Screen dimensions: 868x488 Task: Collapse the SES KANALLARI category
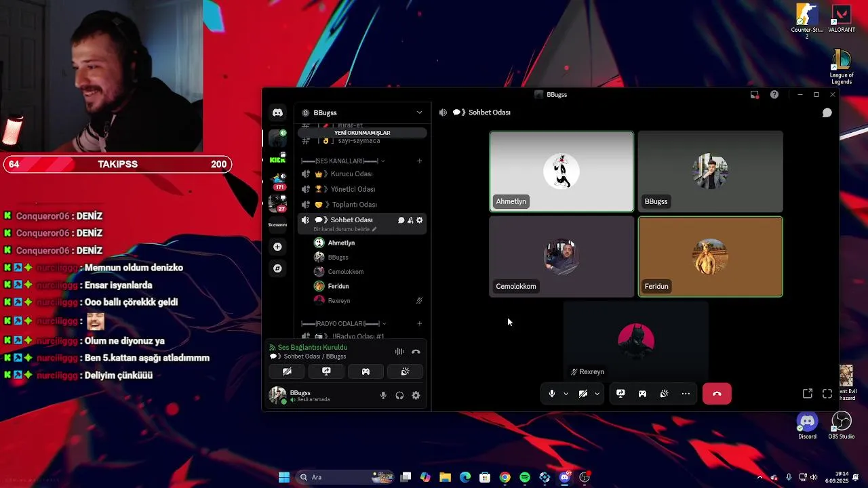[342, 161]
